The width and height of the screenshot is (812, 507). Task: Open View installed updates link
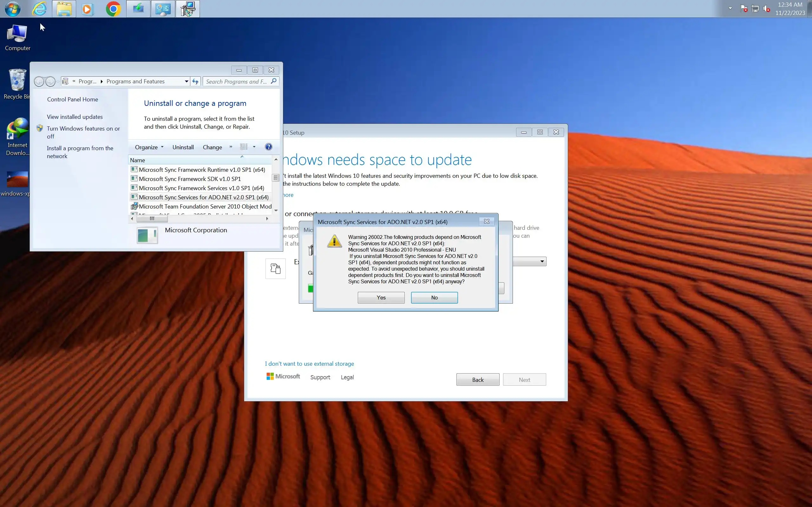click(75, 117)
